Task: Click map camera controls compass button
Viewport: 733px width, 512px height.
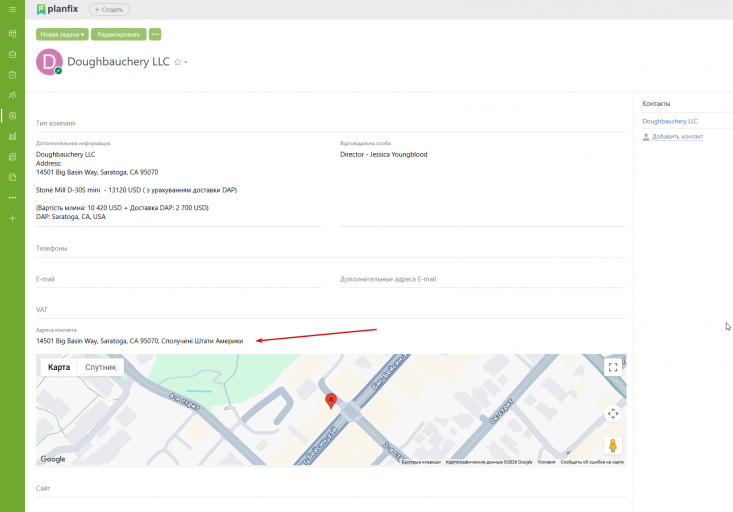Action: (613, 414)
